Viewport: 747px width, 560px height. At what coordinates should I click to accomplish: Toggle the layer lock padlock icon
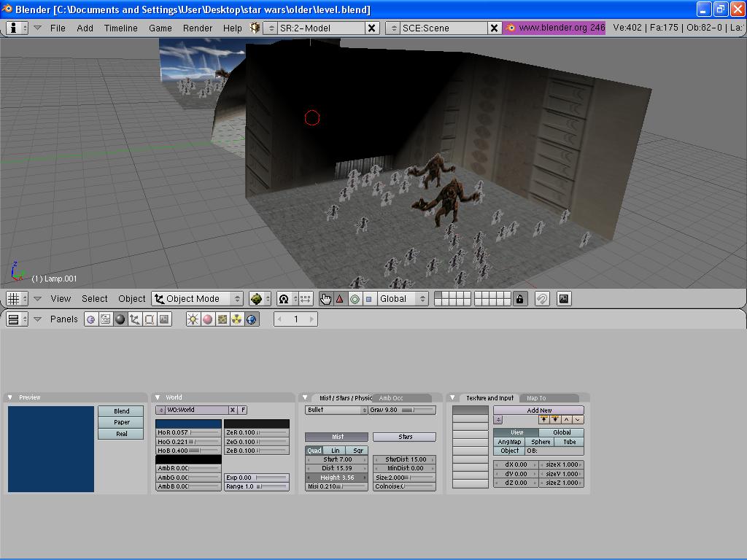519,299
